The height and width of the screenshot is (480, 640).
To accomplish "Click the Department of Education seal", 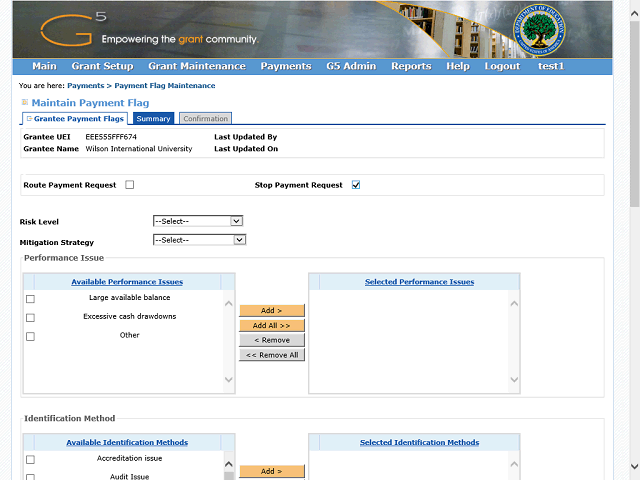I will (x=542, y=32).
